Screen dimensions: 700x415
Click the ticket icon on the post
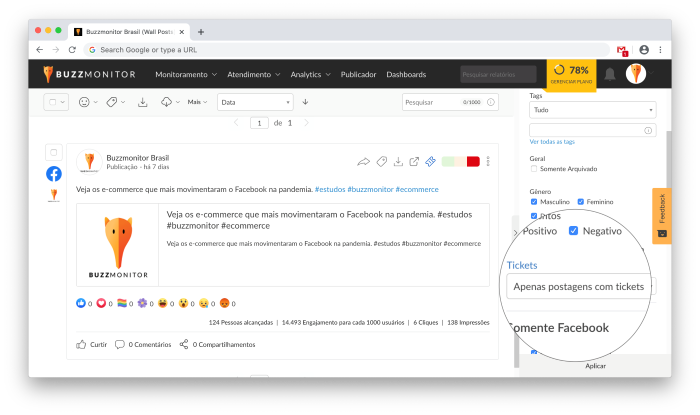click(x=430, y=161)
